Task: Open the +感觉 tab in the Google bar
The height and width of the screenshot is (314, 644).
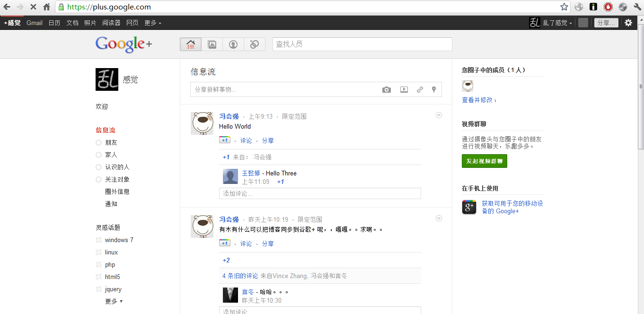Action: (x=12, y=23)
